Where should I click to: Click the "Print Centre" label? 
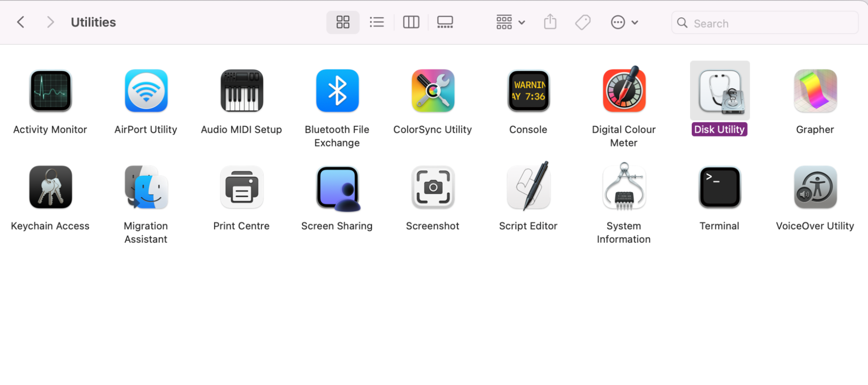point(241,226)
